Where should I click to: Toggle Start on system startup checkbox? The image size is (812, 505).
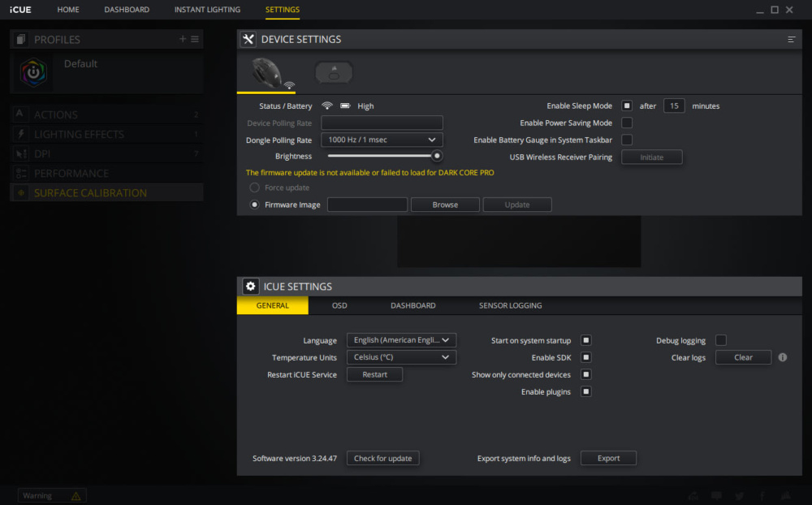[x=585, y=340]
